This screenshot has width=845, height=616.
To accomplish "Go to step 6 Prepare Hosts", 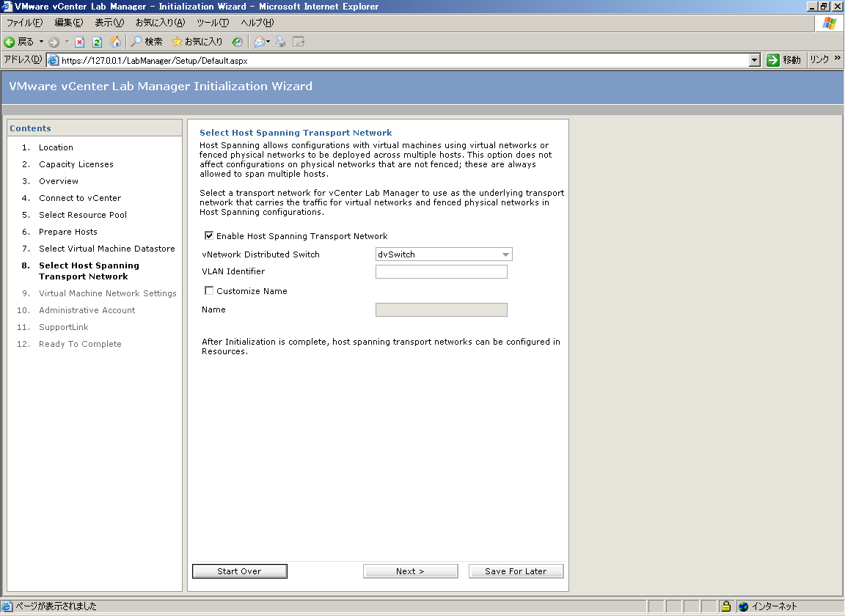I will [x=68, y=232].
